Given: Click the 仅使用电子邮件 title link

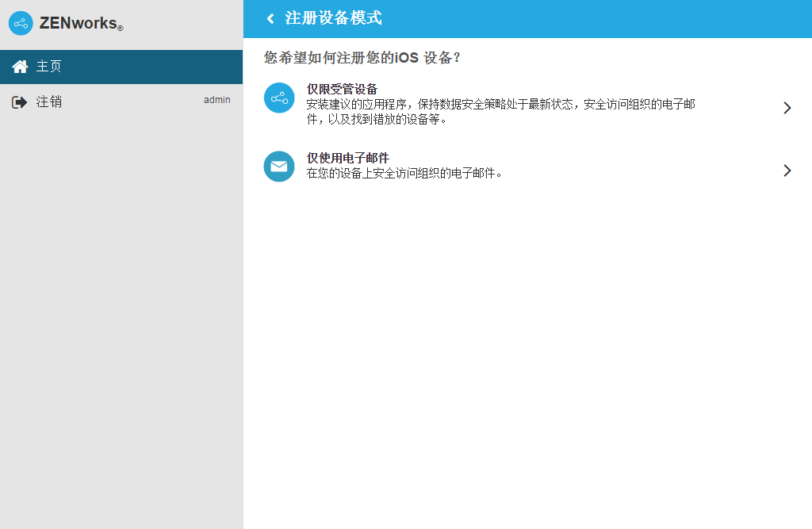Looking at the screenshot, I should tap(347, 158).
